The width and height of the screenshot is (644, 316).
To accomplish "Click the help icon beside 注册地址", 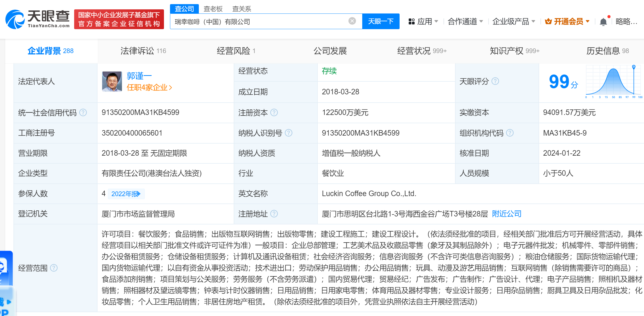I will [x=274, y=214].
